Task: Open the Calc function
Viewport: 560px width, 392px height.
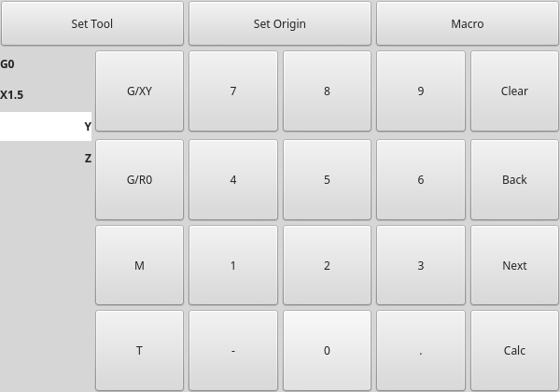Action: tap(514, 350)
